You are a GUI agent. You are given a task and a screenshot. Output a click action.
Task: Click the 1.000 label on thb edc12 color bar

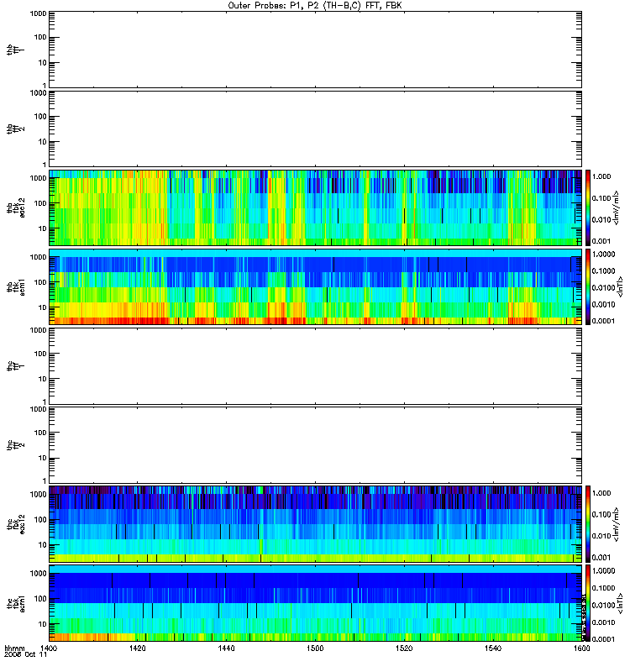click(x=601, y=176)
